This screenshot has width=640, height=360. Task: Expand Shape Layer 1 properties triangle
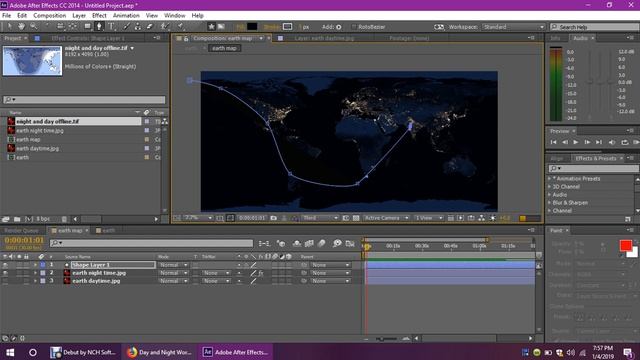36,265
